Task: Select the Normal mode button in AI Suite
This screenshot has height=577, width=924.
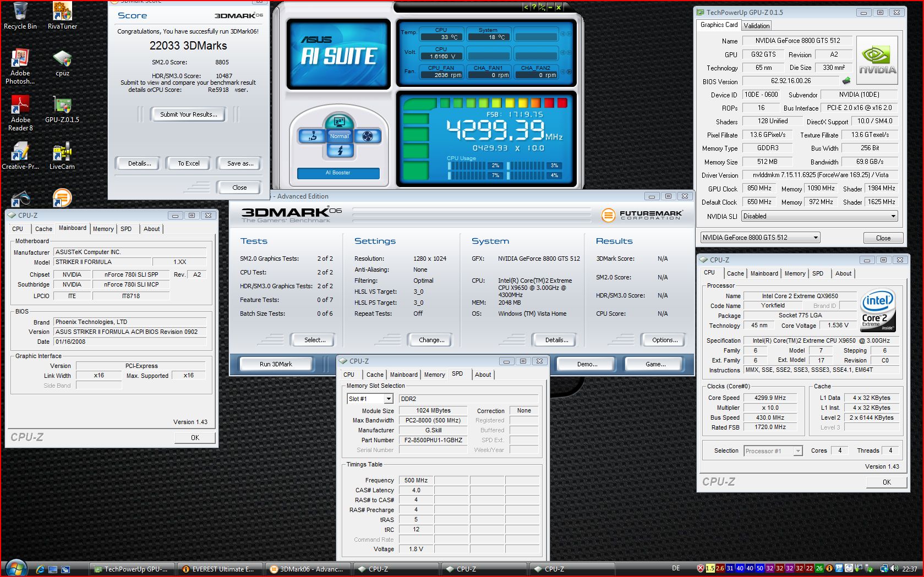Action: [x=340, y=136]
